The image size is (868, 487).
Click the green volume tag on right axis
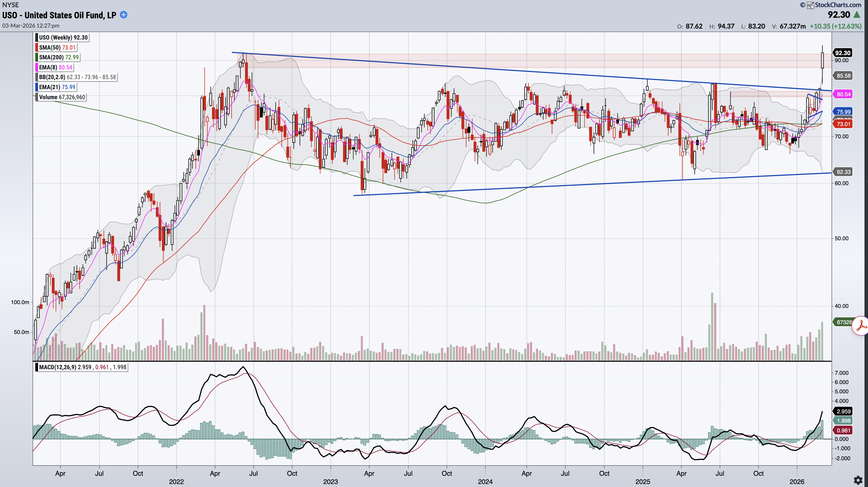click(x=843, y=322)
